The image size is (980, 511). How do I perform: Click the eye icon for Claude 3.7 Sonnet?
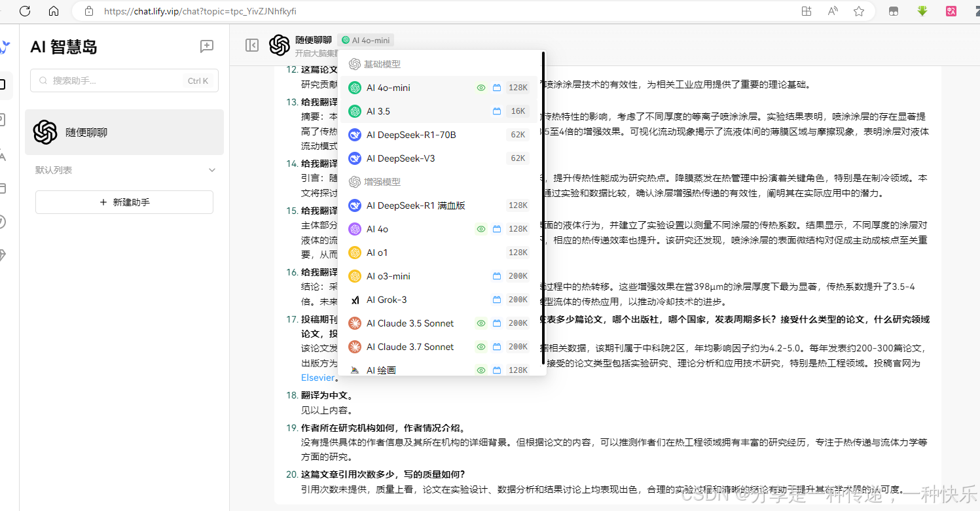tap(481, 347)
